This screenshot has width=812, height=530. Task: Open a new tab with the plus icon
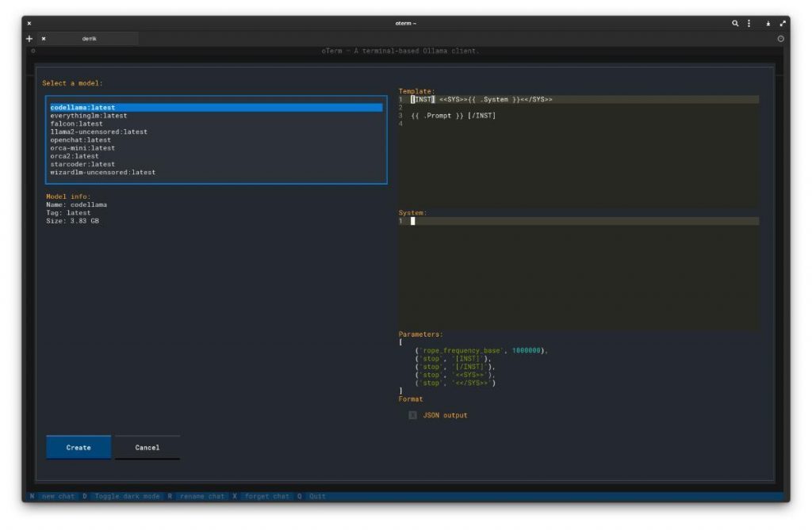click(x=29, y=37)
